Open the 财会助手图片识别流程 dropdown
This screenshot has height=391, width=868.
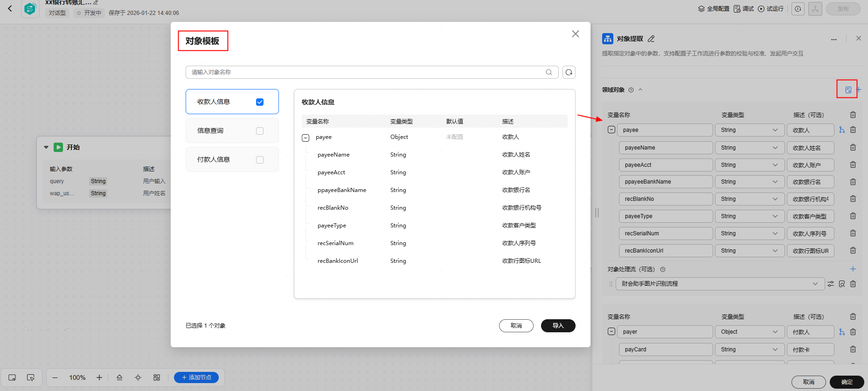[720, 284]
